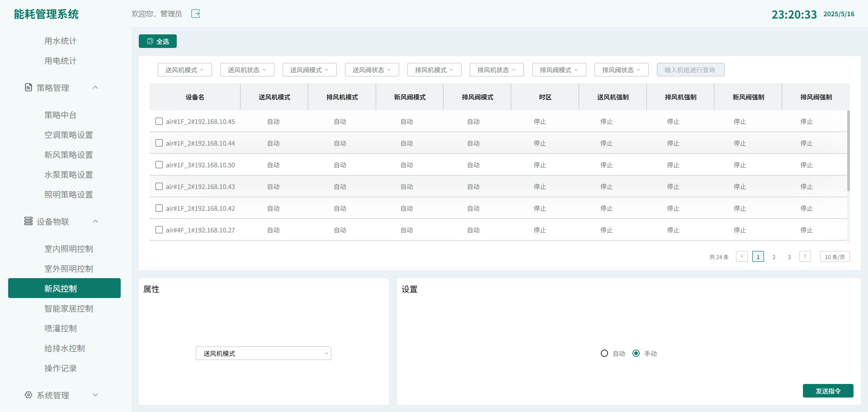Go to the previous page arrow
Image resolution: width=868 pixels, height=412 pixels.
pos(741,256)
